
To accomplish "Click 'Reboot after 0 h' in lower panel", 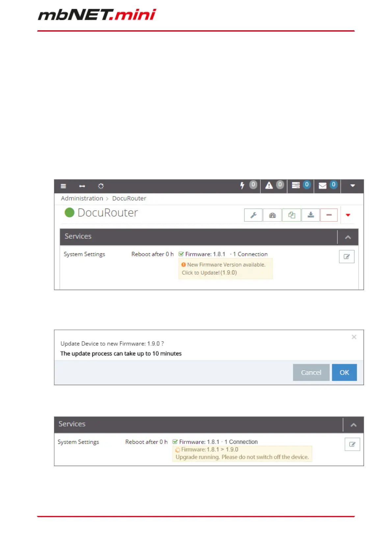I will 146,442.
